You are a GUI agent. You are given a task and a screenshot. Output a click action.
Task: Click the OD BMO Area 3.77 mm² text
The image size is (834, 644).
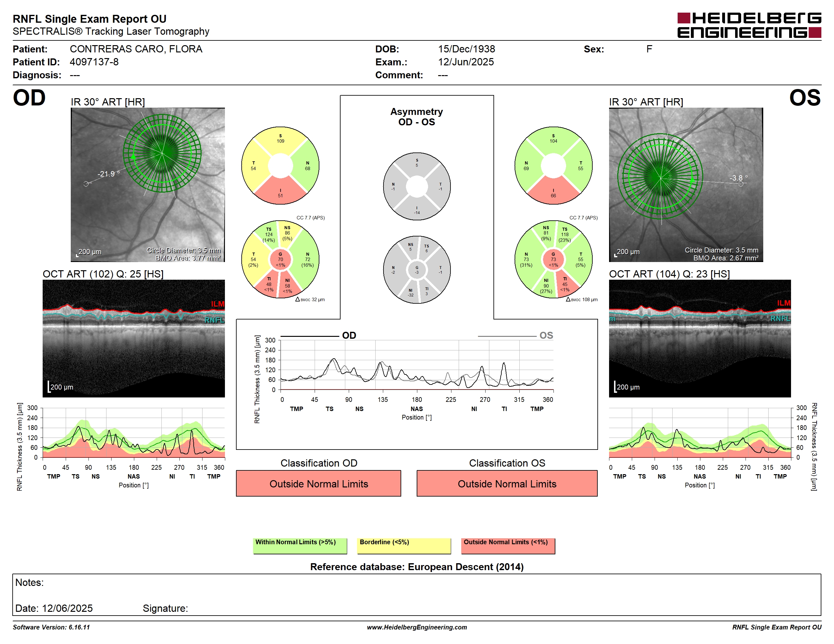[x=188, y=258]
